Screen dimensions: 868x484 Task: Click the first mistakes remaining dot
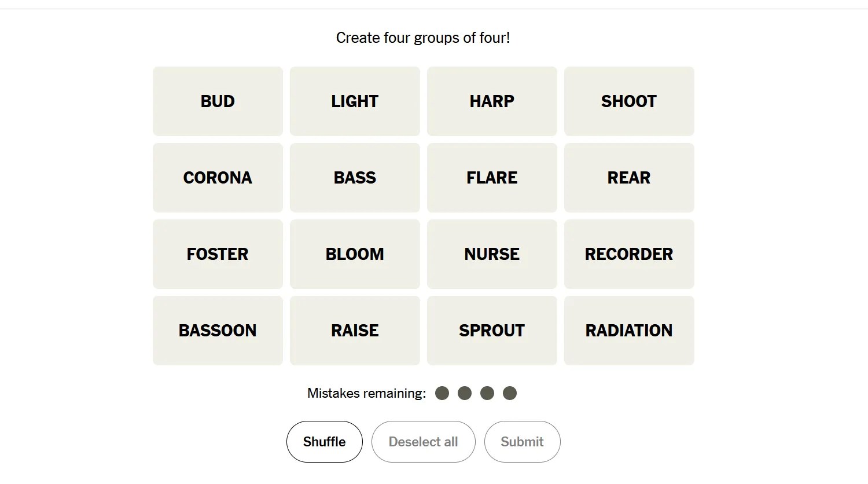click(442, 394)
